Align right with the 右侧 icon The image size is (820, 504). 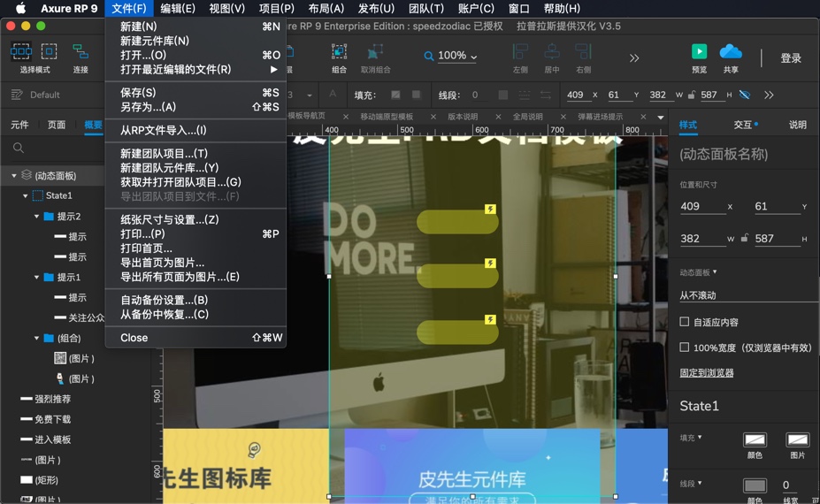[x=583, y=52]
